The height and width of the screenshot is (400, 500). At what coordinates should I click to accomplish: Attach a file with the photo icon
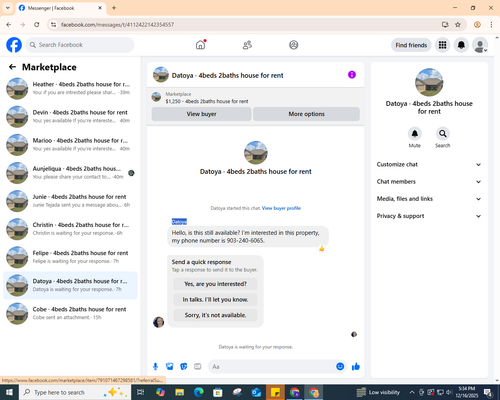(170, 367)
